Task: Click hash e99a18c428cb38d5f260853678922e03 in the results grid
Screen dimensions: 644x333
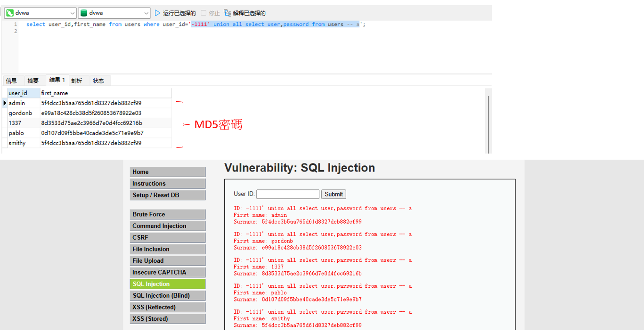Action: click(91, 113)
